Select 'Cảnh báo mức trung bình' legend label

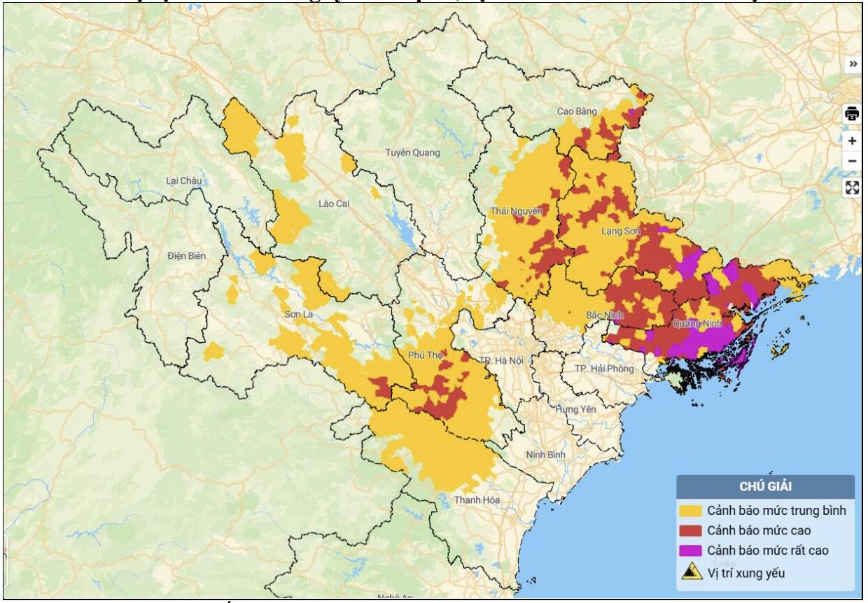tap(776, 511)
